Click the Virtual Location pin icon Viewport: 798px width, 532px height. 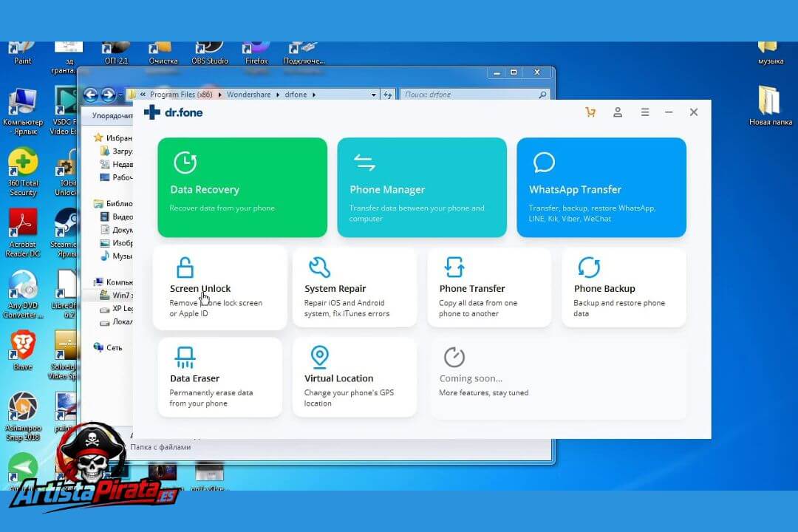pyautogui.click(x=320, y=357)
